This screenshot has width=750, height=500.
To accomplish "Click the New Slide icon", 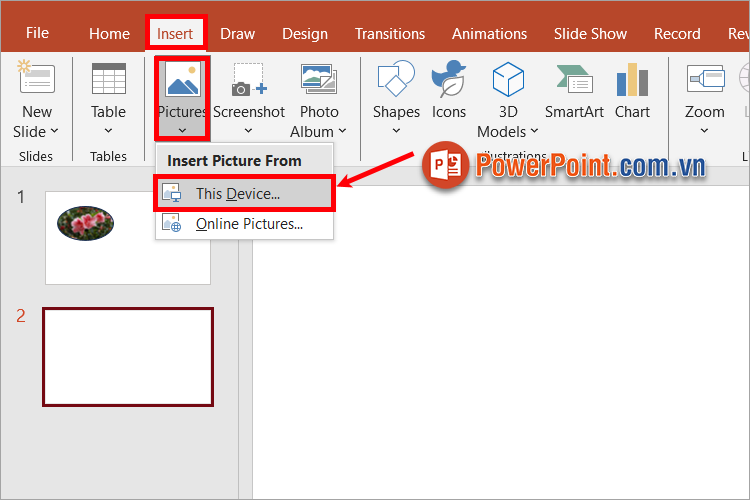I will tap(37, 80).
